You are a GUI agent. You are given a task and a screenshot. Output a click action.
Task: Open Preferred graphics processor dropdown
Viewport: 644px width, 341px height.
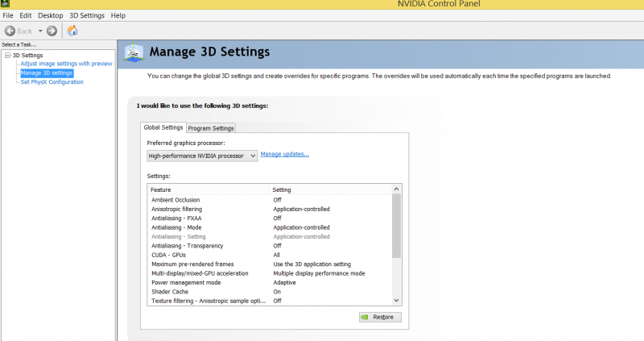pos(202,156)
